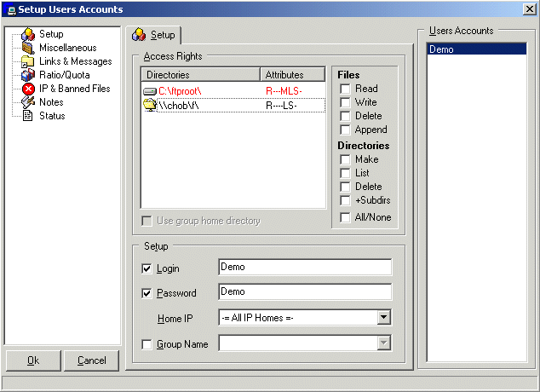Click the Status document icon
The height and width of the screenshot is (392, 540).
click(x=28, y=116)
